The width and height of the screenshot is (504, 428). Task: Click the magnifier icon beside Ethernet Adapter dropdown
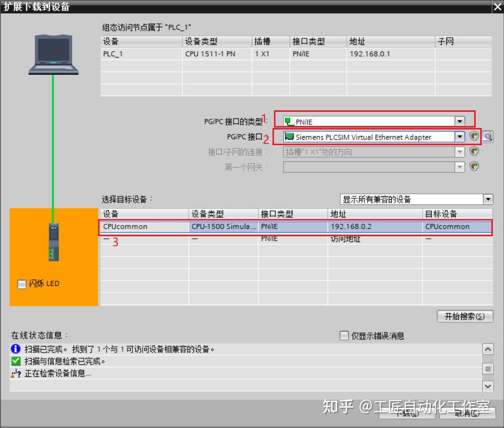(x=488, y=136)
